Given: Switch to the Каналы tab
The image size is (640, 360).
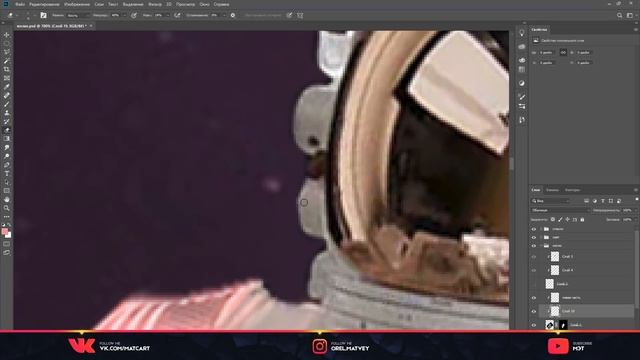Looking at the screenshot, I should [x=552, y=190].
